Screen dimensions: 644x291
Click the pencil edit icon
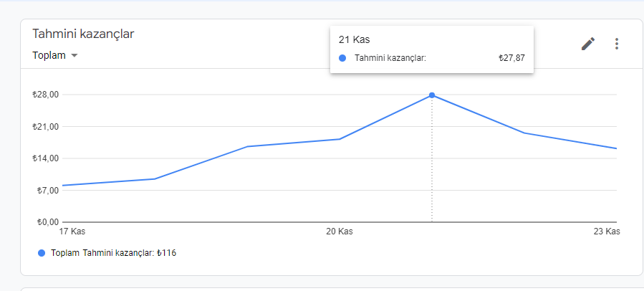587,44
